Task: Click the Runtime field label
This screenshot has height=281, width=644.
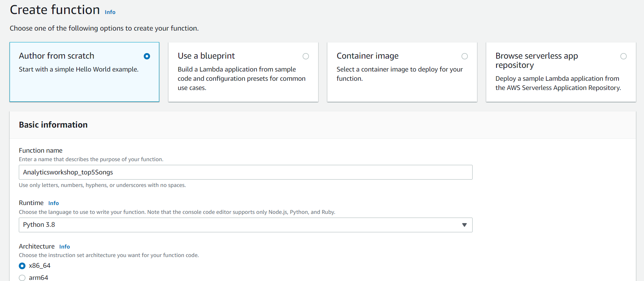Action: [31, 203]
